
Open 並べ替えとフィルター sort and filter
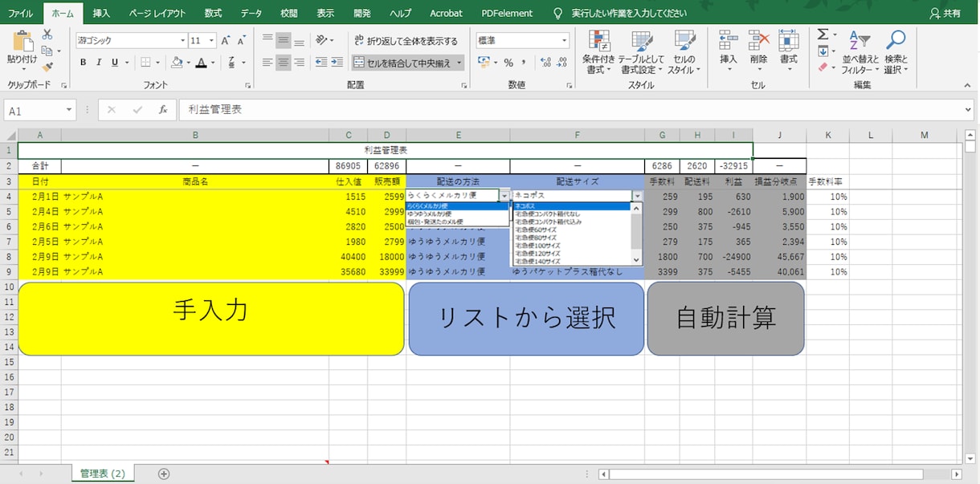pyautogui.click(x=860, y=51)
